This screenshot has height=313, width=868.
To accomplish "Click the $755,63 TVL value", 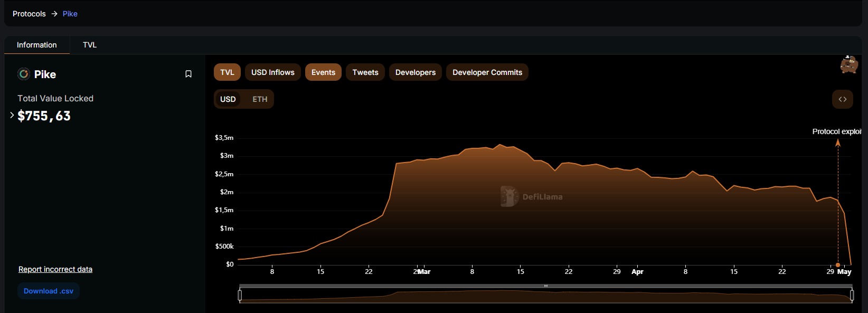I will [44, 116].
